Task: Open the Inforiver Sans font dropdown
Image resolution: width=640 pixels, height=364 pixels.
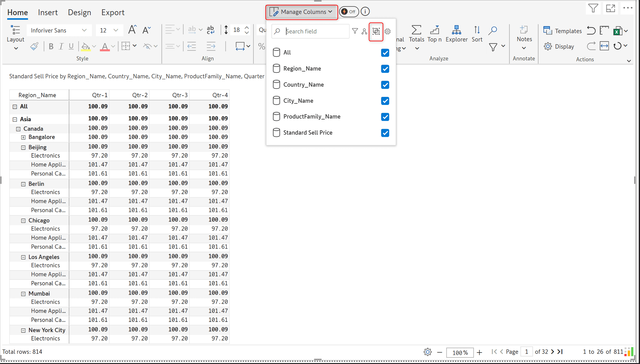Action: tap(59, 30)
